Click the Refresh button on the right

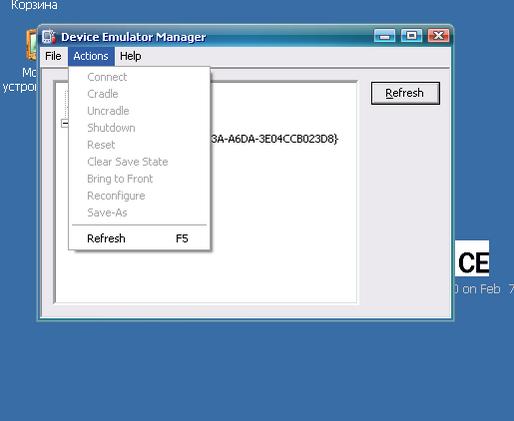click(405, 93)
